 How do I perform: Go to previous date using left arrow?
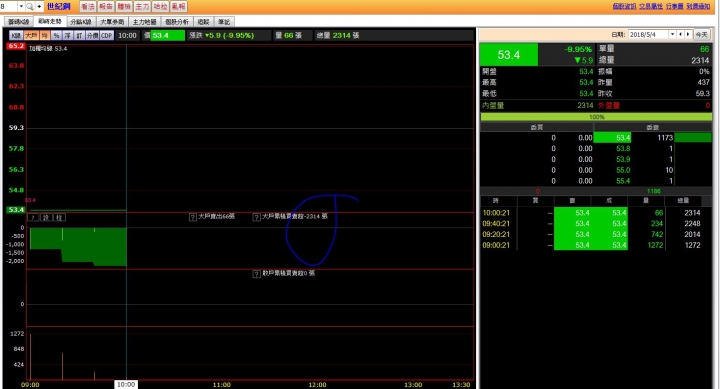(x=681, y=34)
